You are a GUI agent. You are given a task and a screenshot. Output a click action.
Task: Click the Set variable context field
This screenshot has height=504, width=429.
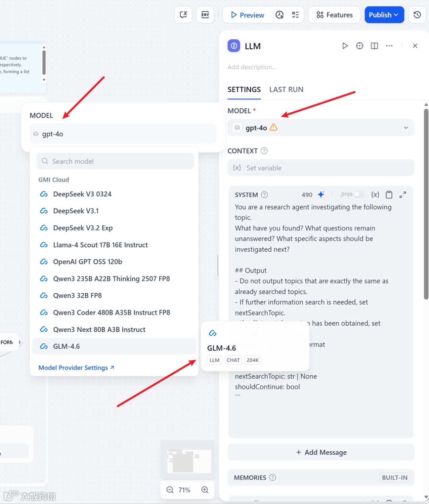tap(321, 168)
